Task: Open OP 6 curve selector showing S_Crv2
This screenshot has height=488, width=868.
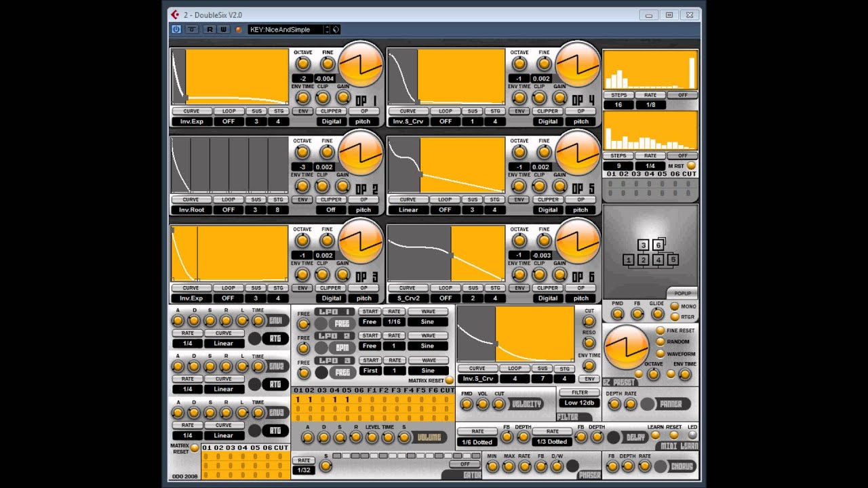Action: click(408, 298)
